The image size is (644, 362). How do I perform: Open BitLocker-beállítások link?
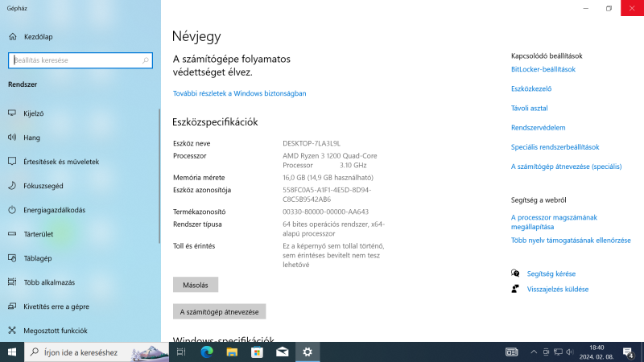point(543,69)
